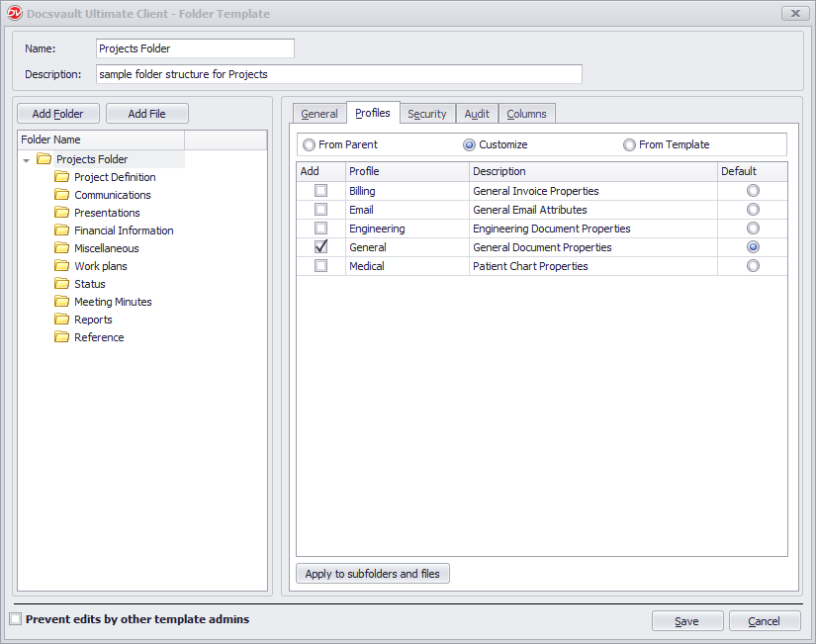
Task: Click the Work plans folder icon
Action: pyautogui.click(x=61, y=266)
